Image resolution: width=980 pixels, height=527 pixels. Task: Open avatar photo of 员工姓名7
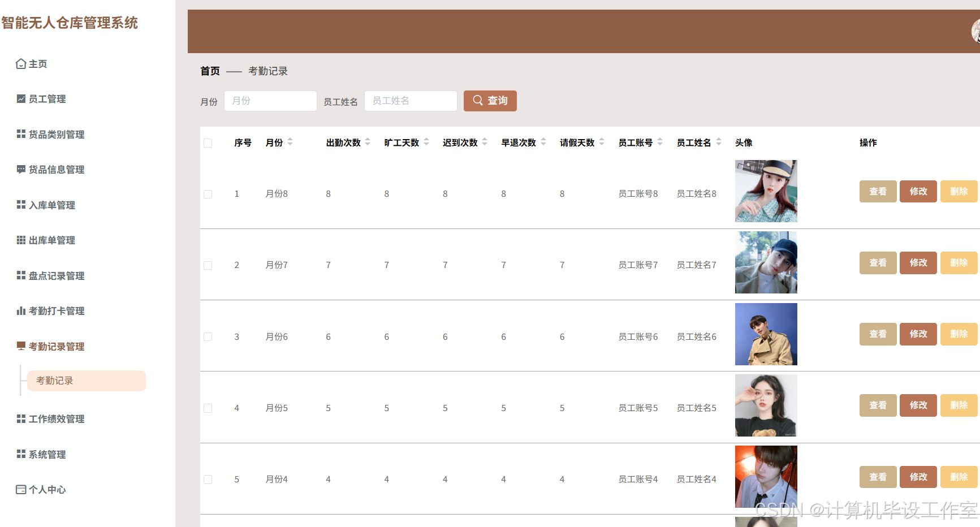(x=766, y=262)
